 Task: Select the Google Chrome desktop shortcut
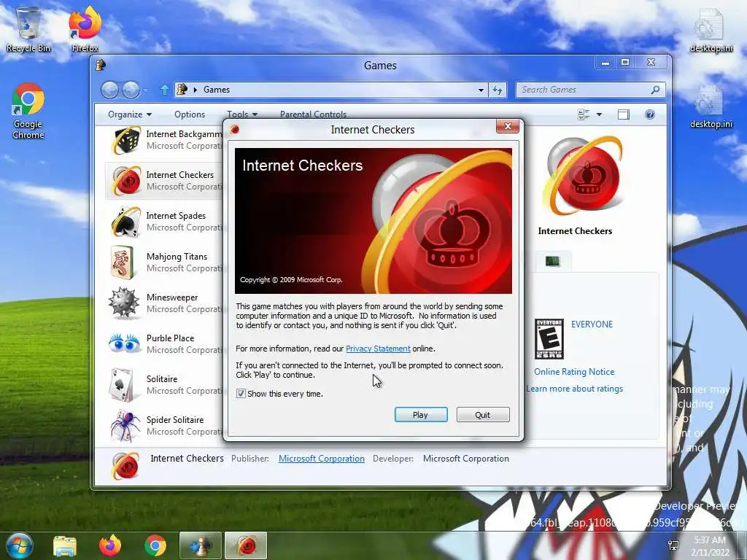pos(28,111)
